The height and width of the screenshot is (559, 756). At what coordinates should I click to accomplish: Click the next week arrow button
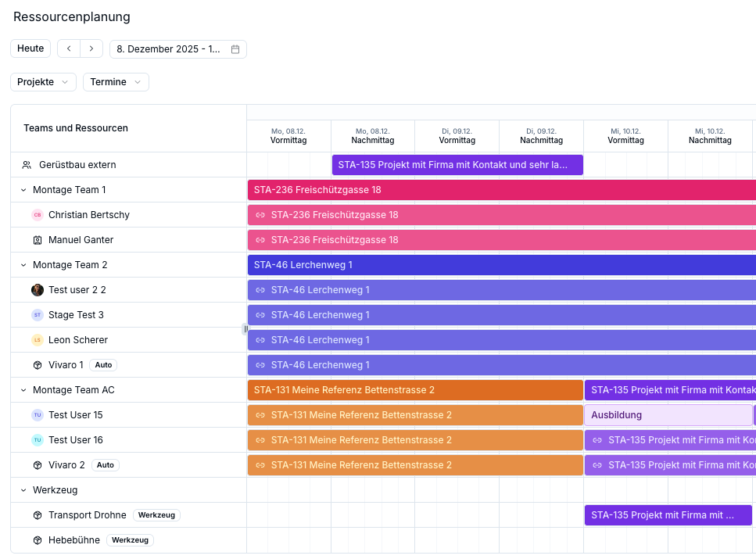(91, 48)
